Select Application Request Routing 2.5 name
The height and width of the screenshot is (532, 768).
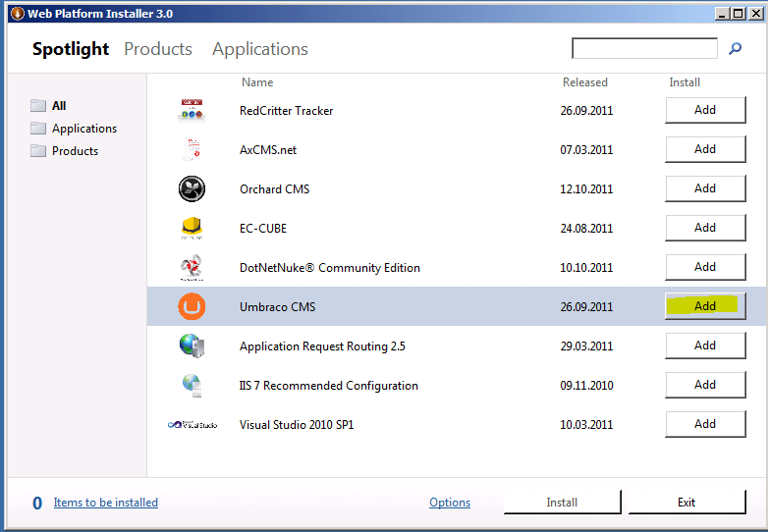pyautogui.click(x=322, y=346)
